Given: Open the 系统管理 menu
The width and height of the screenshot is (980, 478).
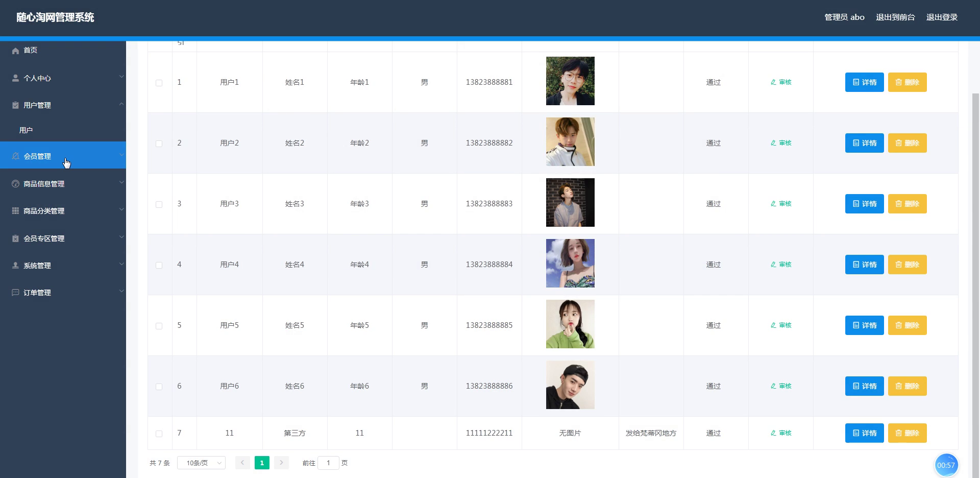Looking at the screenshot, I should [63, 266].
